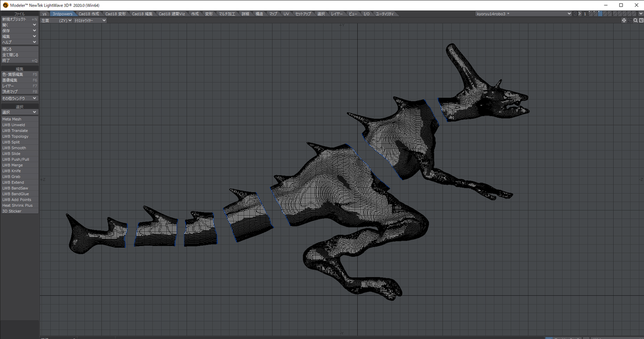The height and width of the screenshot is (339, 644).
Task: Click the Heat Shrink Plus tool
Action: (19, 205)
